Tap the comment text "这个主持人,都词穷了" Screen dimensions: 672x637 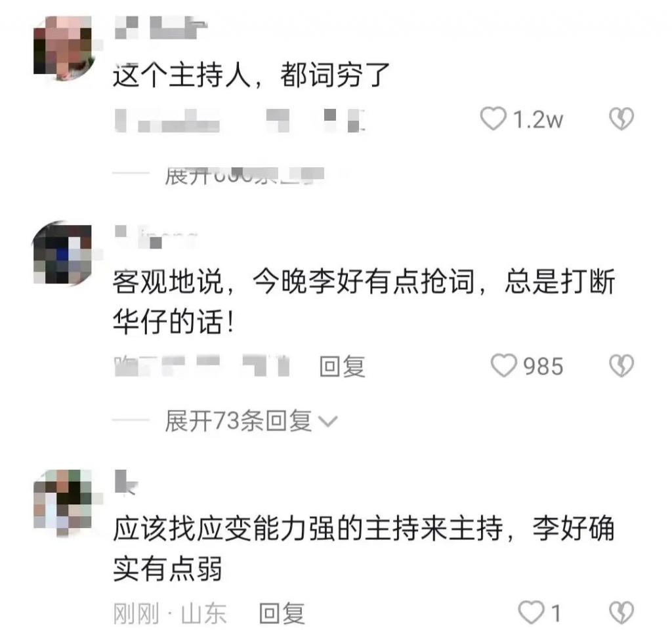coord(251,75)
